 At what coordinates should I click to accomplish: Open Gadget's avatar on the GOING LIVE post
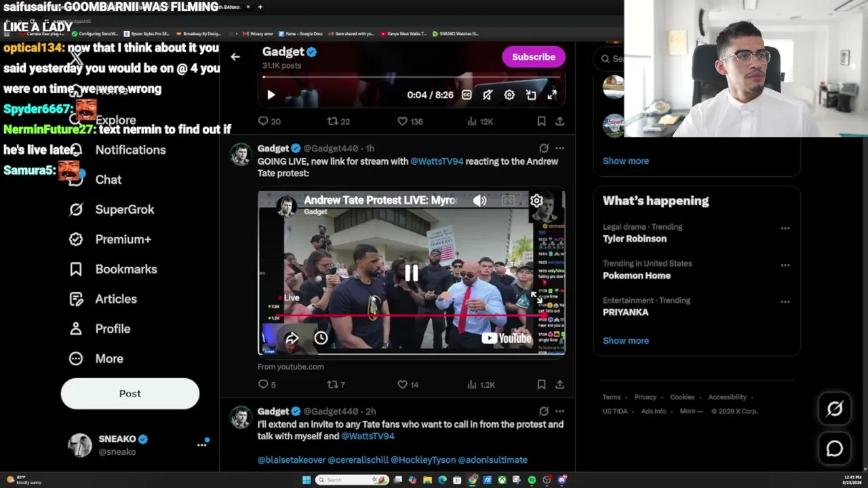(241, 155)
